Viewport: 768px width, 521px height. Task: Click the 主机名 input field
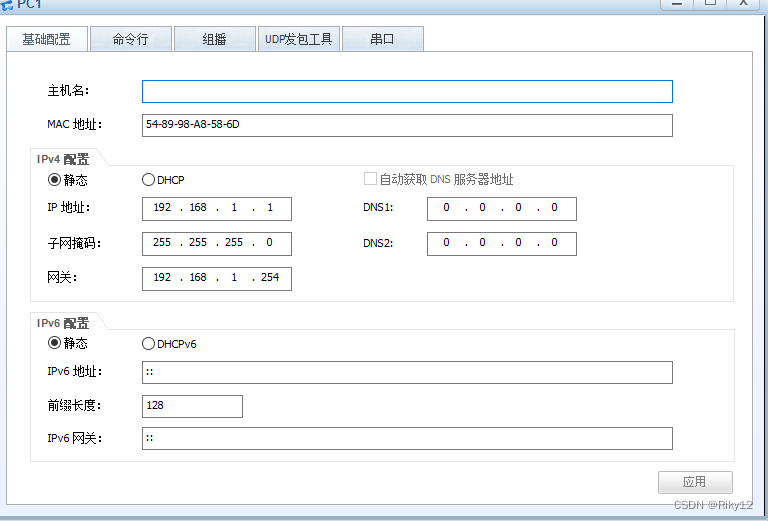tap(407, 92)
